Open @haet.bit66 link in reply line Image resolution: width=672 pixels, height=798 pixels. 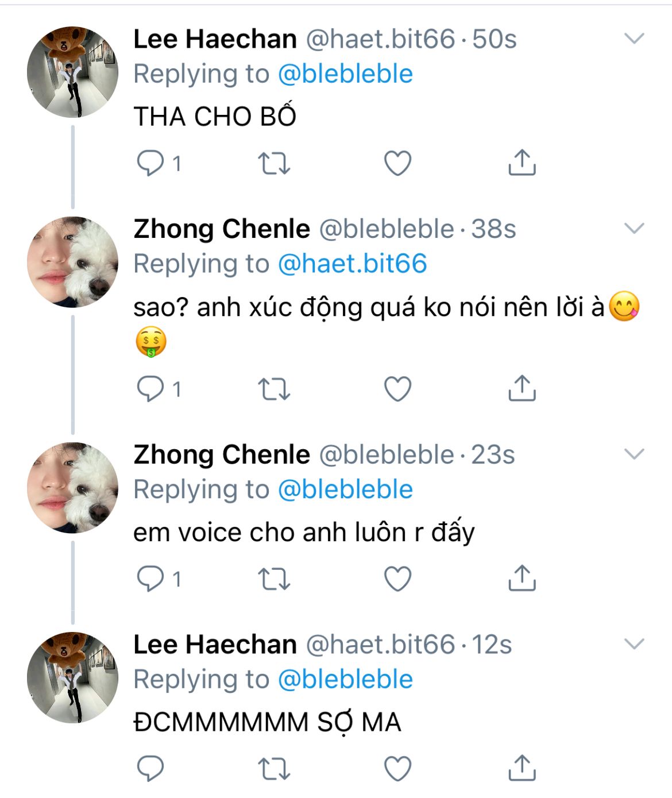pyautogui.click(x=352, y=264)
